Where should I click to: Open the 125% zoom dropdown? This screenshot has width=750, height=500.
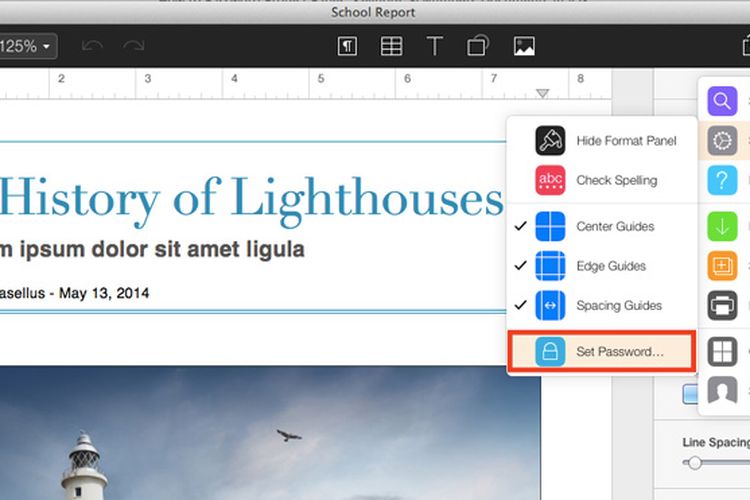27,46
